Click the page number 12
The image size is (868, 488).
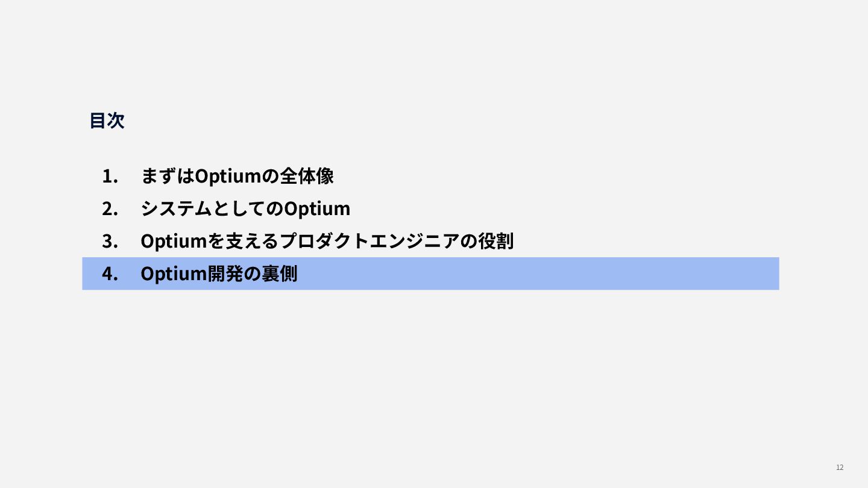840,468
